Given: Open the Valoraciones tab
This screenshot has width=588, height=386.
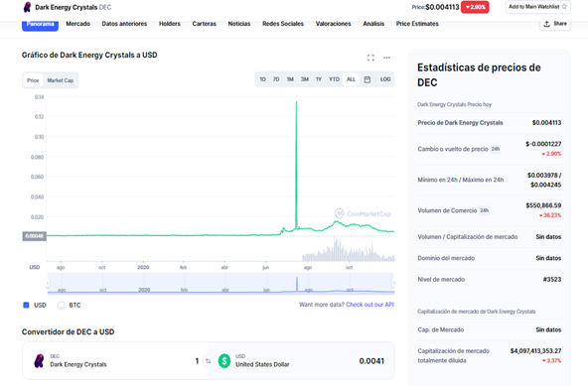Looking at the screenshot, I should pos(333,24).
